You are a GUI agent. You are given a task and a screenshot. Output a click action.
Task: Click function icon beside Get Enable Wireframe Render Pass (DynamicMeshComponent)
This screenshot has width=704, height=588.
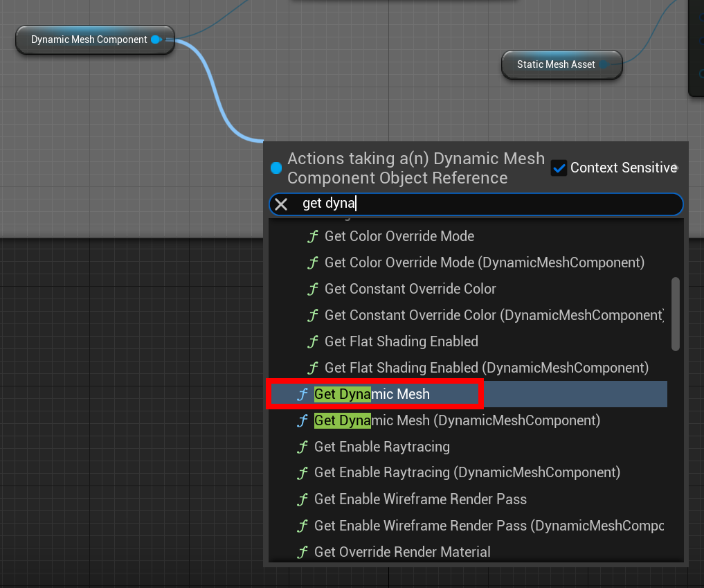303,526
